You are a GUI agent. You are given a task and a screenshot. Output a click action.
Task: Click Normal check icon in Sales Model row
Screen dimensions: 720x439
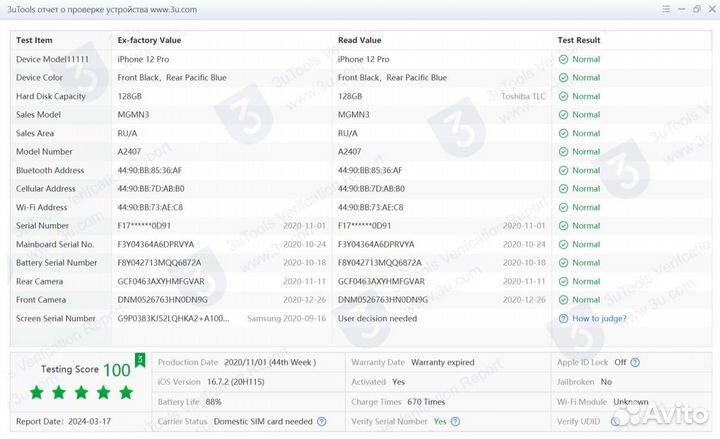(563, 115)
